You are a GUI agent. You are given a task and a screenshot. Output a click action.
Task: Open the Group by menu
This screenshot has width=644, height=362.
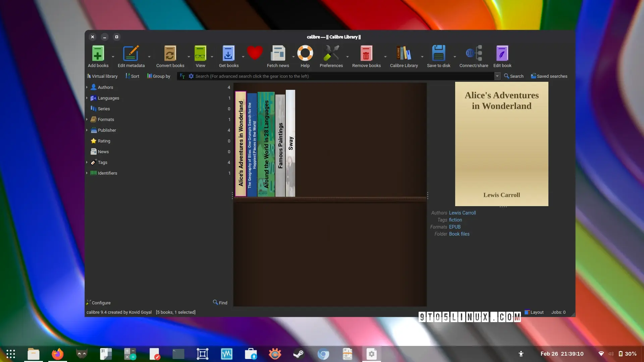159,76
